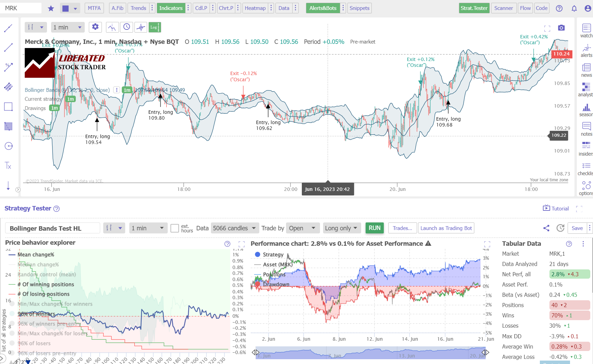Switch to the Heatmap tab
Image resolution: width=593 pixels, height=364 pixels.
click(255, 8)
